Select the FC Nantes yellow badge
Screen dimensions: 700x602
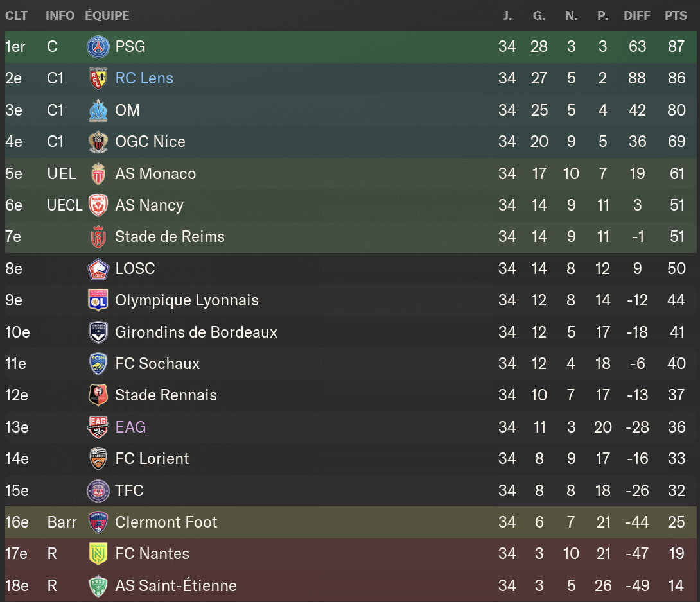(98, 554)
